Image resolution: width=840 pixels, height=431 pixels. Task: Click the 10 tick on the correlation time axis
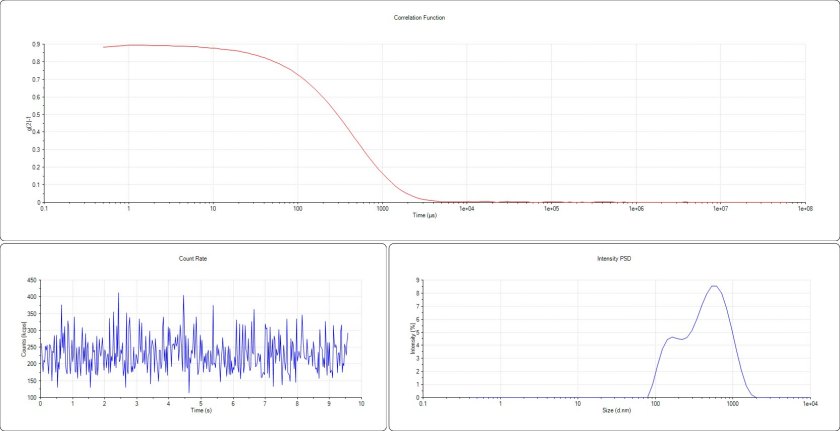213,209
